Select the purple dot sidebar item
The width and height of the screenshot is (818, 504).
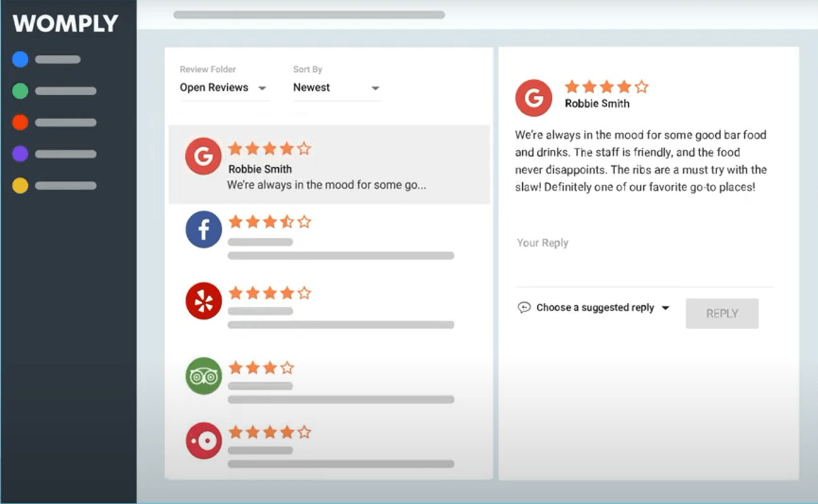tap(20, 154)
